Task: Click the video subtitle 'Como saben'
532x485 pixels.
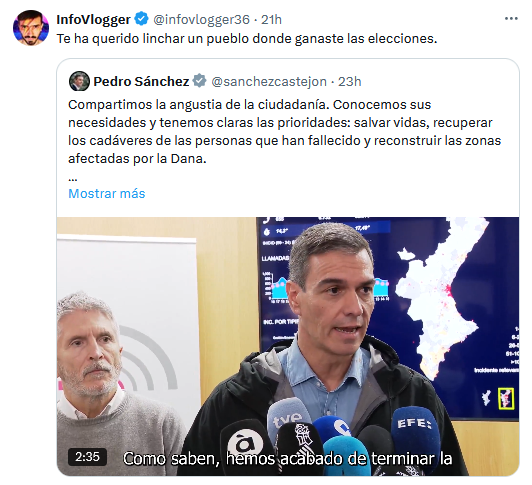Action: tap(171, 459)
